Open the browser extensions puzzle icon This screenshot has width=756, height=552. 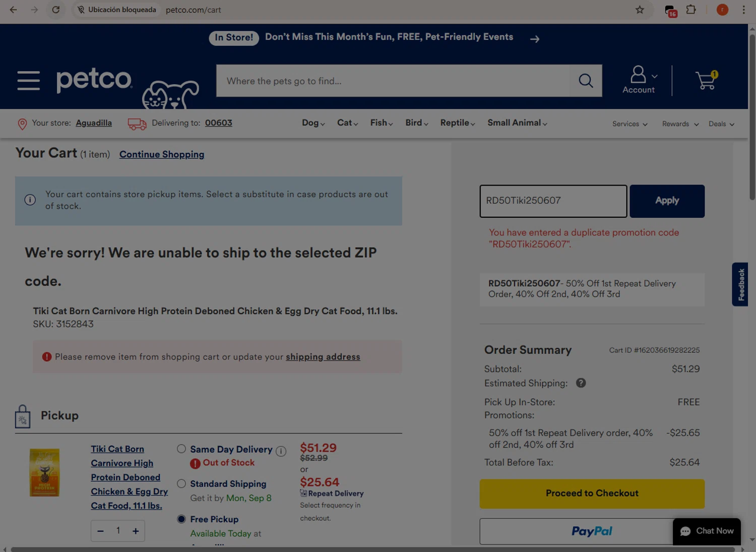pyautogui.click(x=691, y=10)
